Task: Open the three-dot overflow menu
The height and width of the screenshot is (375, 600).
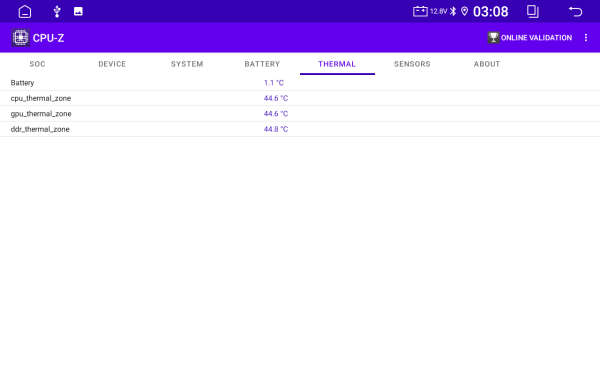Action: 586,38
